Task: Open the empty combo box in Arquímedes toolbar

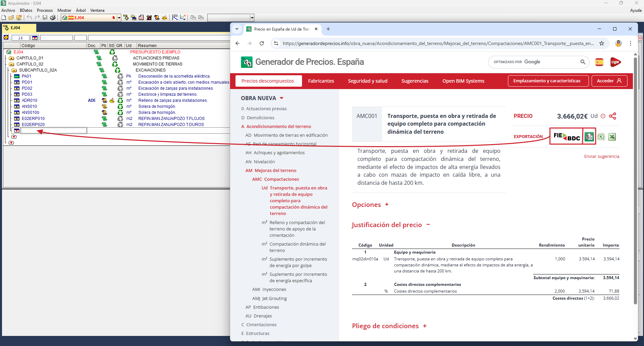Action: coord(231,17)
